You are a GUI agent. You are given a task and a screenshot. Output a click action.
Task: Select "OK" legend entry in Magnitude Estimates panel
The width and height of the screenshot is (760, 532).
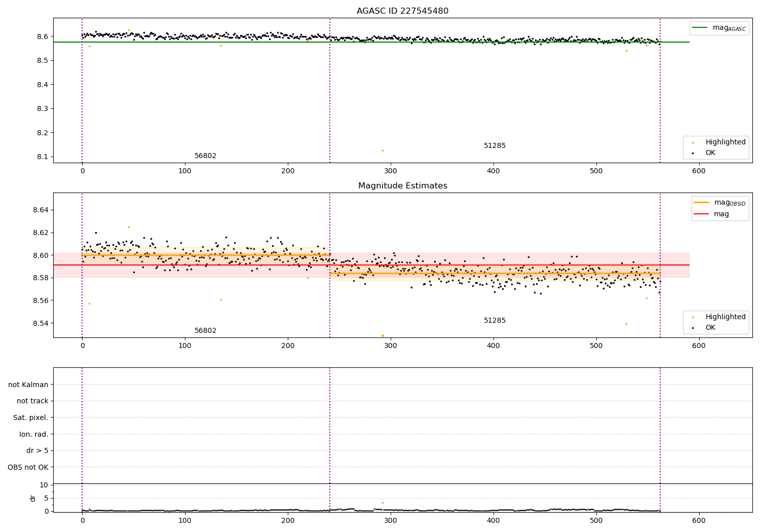pos(710,328)
